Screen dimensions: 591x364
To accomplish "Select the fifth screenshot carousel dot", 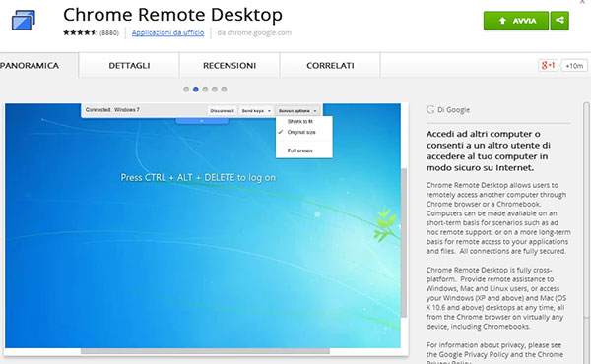I will point(224,90).
